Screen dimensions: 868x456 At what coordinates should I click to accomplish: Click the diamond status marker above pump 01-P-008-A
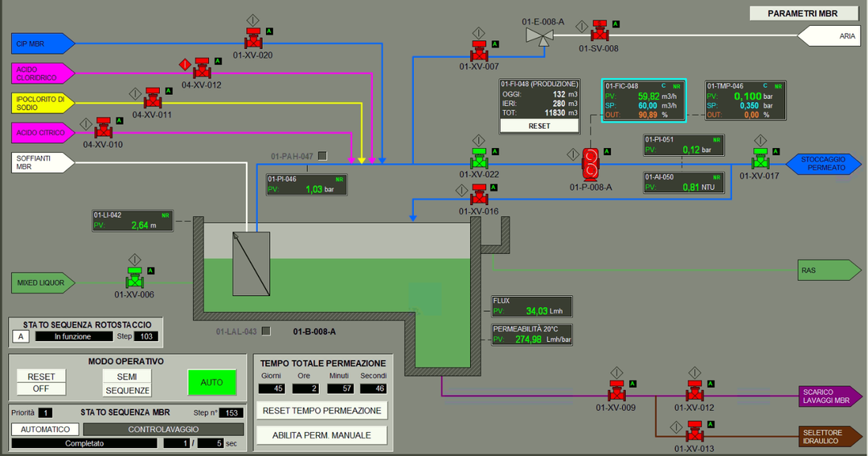[x=573, y=154]
